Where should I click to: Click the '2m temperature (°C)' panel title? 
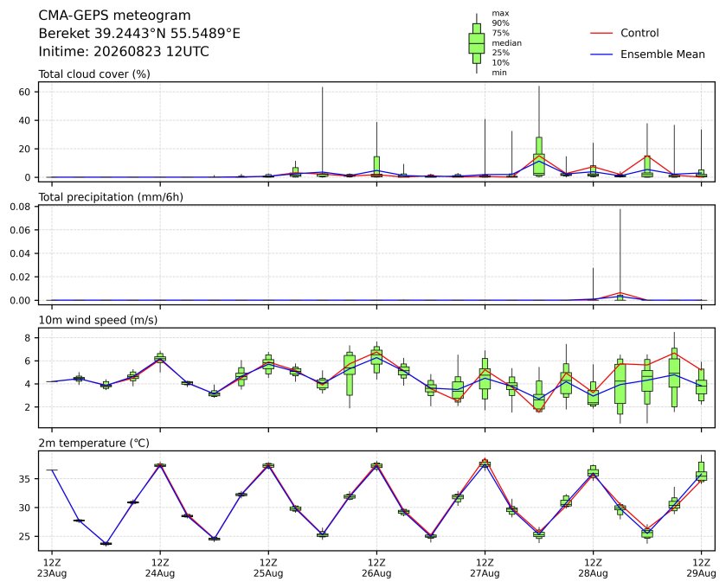tap(94, 444)
